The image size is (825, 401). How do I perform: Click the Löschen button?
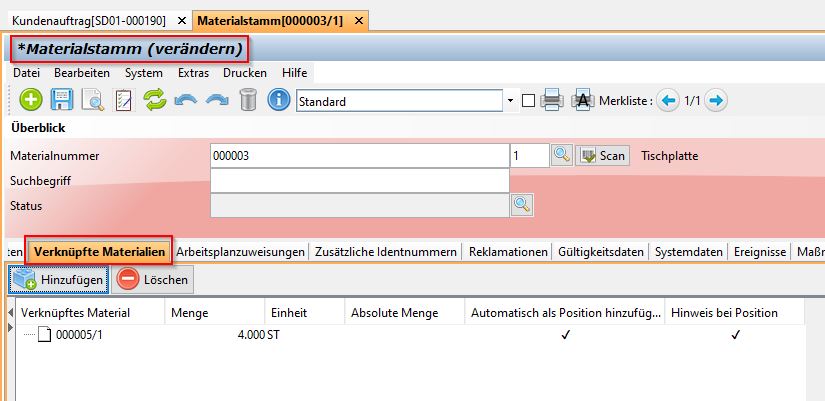(x=153, y=280)
